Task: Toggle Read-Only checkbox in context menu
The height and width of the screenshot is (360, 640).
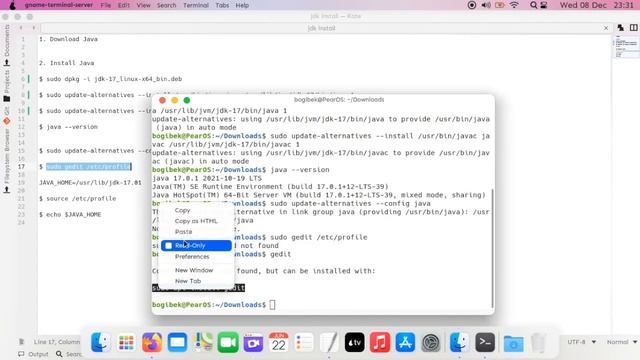Action: point(169,245)
